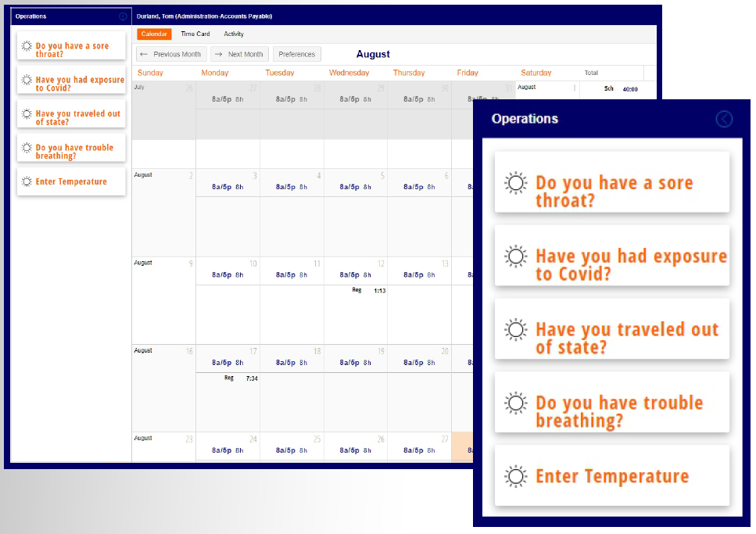
Task: Select the Monday August 3 calendar cell
Action: click(228, 212)
